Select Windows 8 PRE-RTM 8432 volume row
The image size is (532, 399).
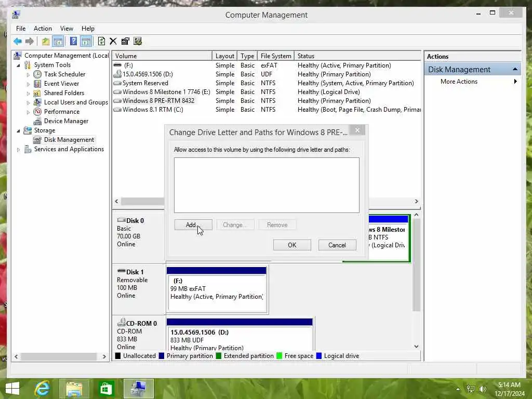(267, 101)
